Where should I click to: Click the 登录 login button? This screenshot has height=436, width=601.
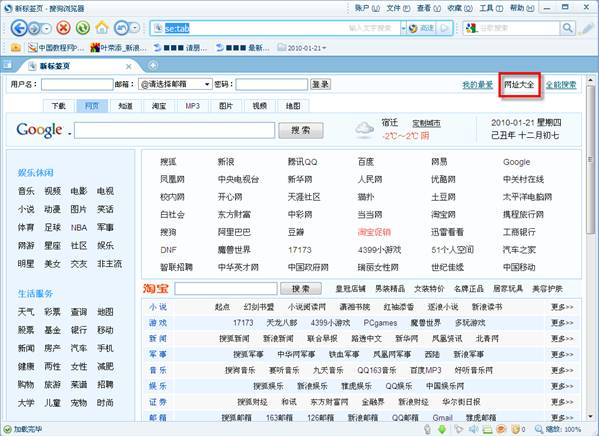pos(320,85)
